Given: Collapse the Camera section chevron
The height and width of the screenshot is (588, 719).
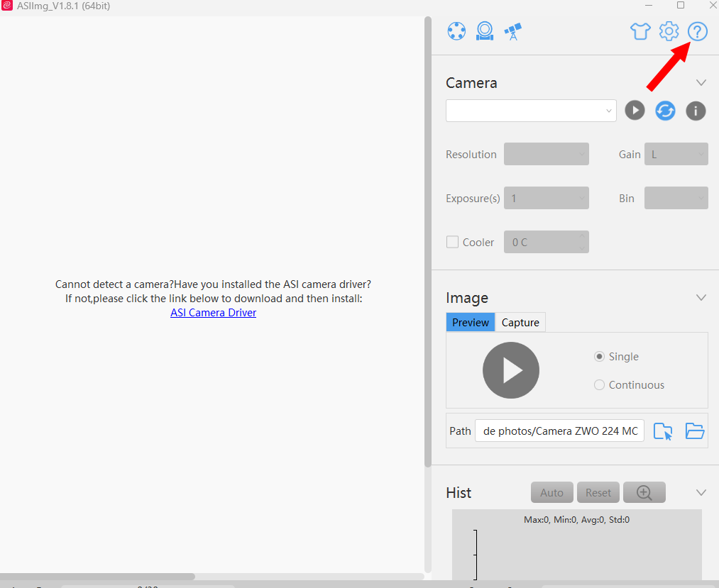Looking at the screenshot, I should pos(701,83).
